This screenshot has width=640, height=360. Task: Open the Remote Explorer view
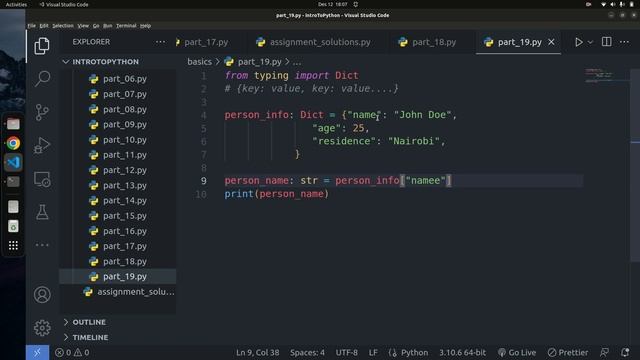point(42,179)
